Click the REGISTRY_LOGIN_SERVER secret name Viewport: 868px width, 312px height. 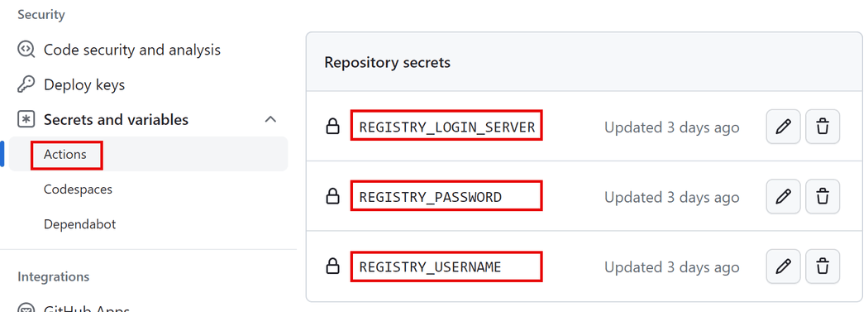point(446,127)
